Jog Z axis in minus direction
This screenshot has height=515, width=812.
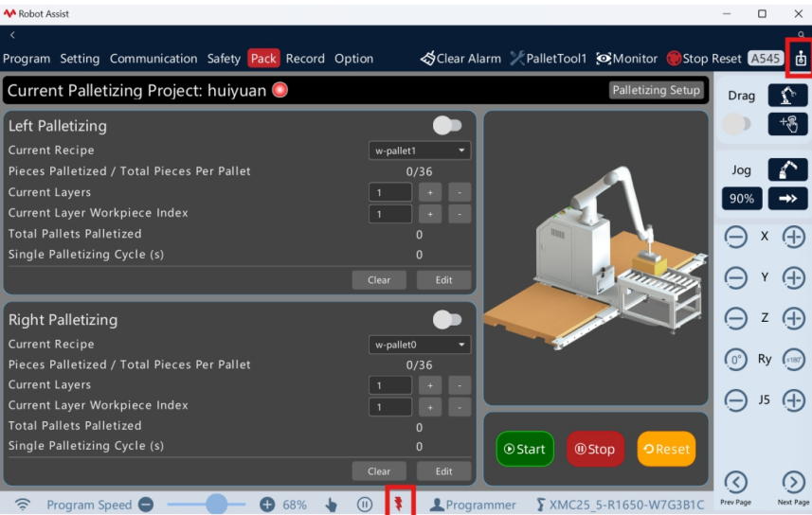click(735, 318)
